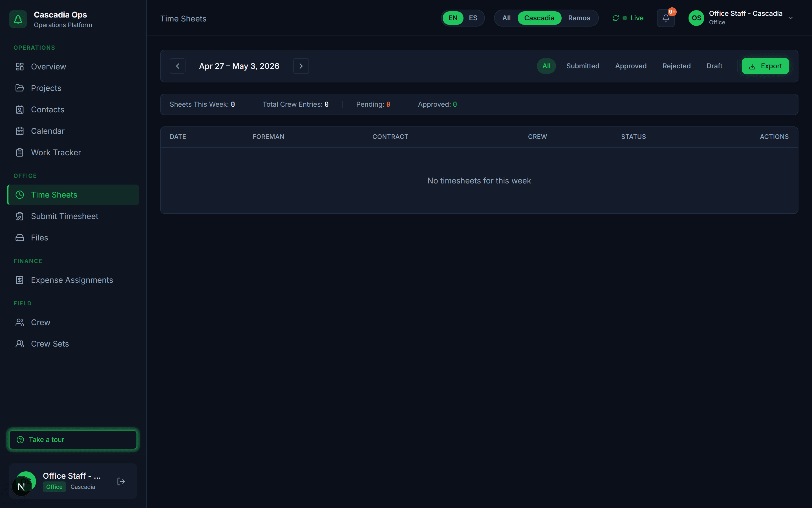Filter by Draft status
The height and width of the screenshot is (508, 812).
(714, 66)
